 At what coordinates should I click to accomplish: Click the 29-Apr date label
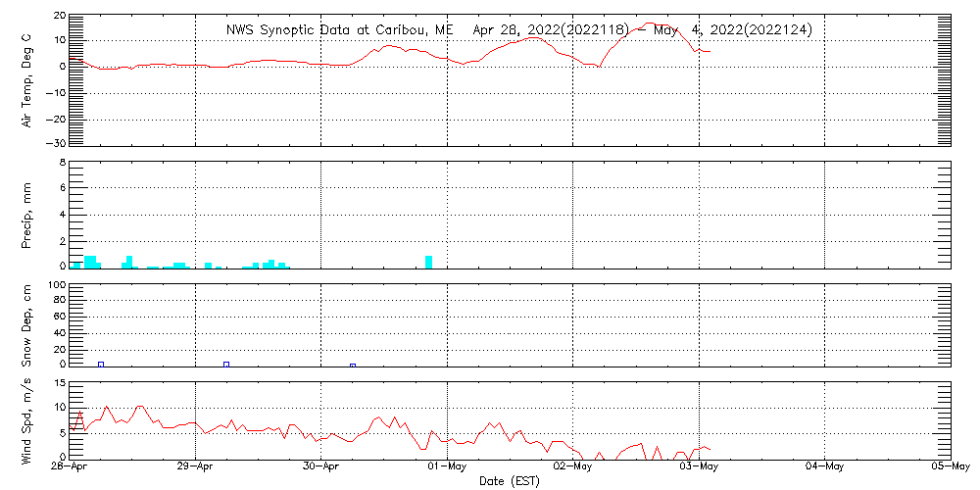(197, 465)
